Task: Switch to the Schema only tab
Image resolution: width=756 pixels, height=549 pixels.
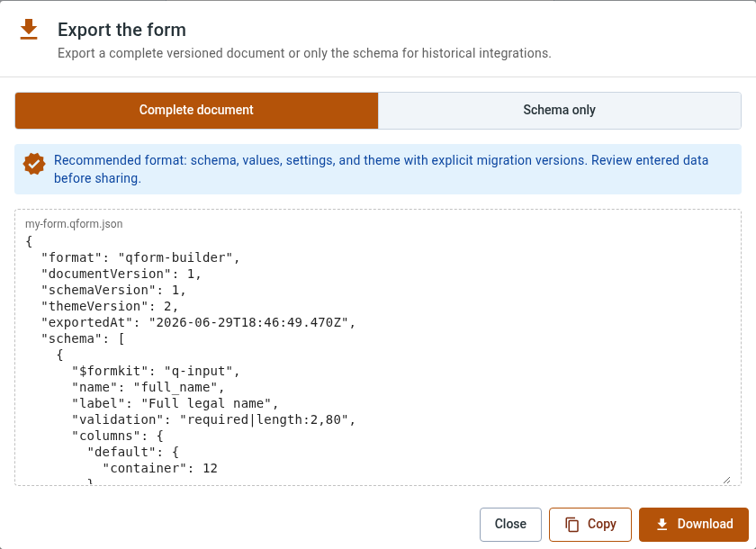Action: pyautogui.click(x=559, y=111)
